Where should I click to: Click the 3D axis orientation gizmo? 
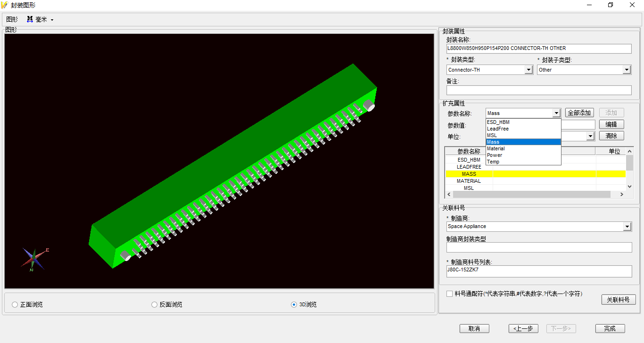pos(34,258)
